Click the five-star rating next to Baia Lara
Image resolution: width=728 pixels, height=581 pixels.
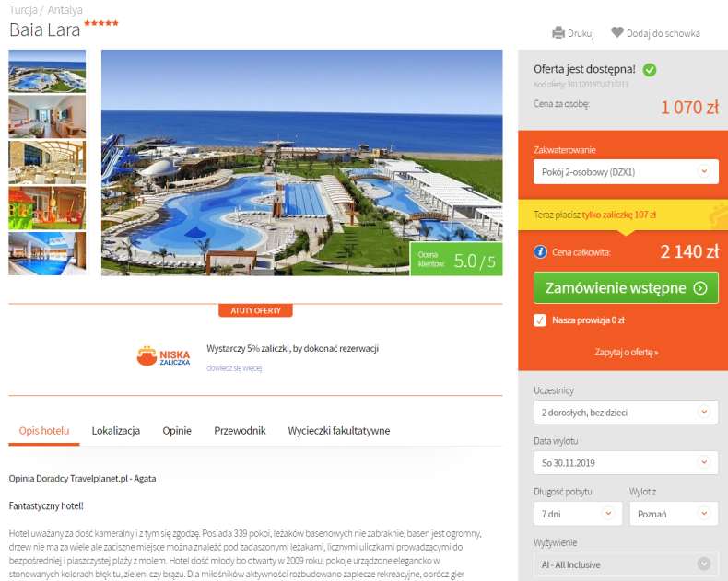coord(101,23)
